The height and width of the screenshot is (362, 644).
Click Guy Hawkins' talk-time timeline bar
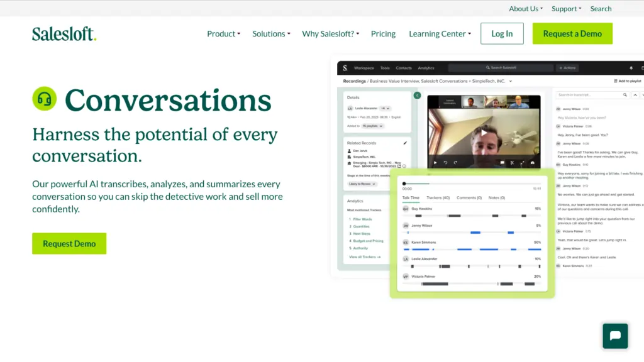tap(472, 216)
